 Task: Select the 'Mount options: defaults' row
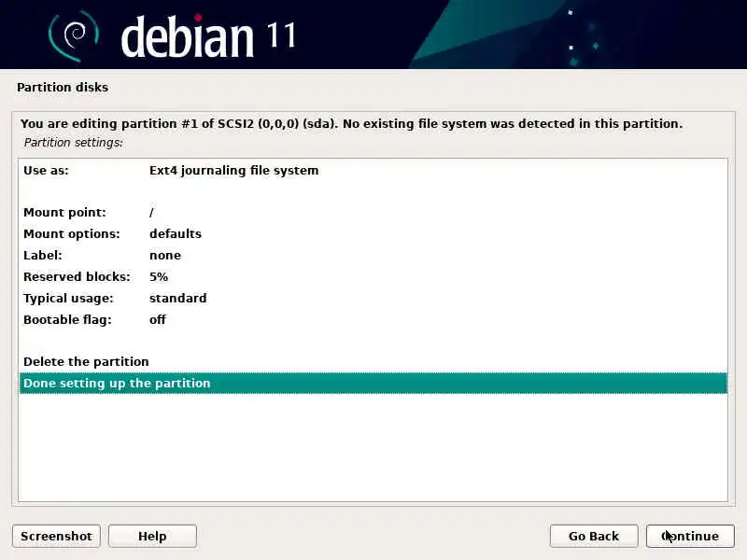click(x=373, y=234)
